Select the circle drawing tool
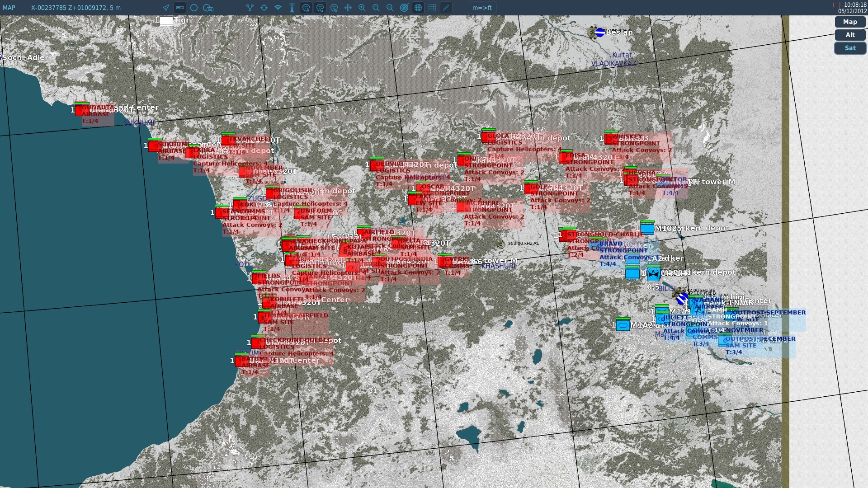Viewport: 868px width, 488px height. pos(194,8)
